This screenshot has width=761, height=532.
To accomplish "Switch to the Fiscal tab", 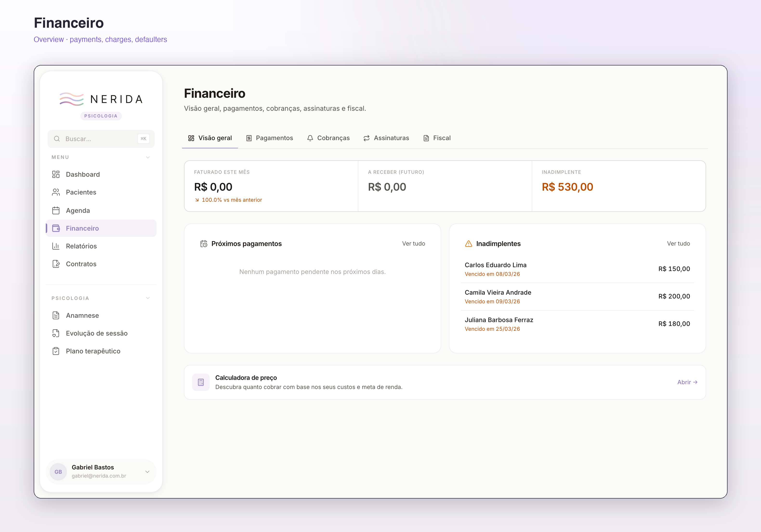I will [437, 138].
